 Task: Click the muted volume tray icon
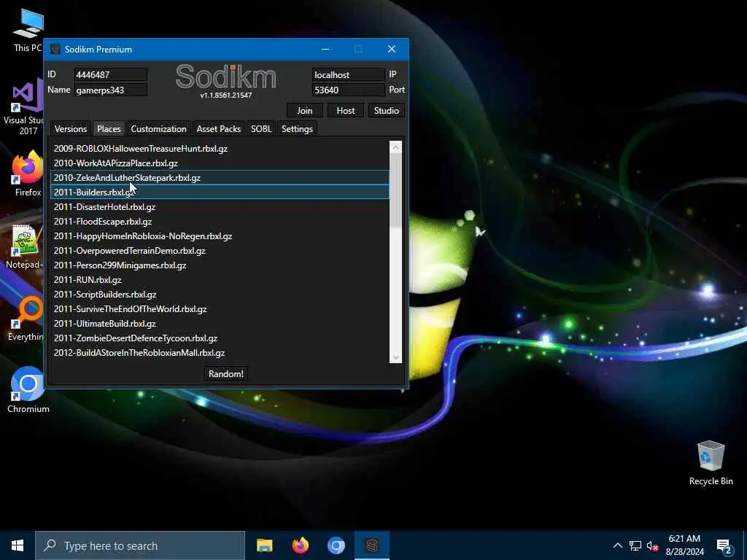point(652,545)
